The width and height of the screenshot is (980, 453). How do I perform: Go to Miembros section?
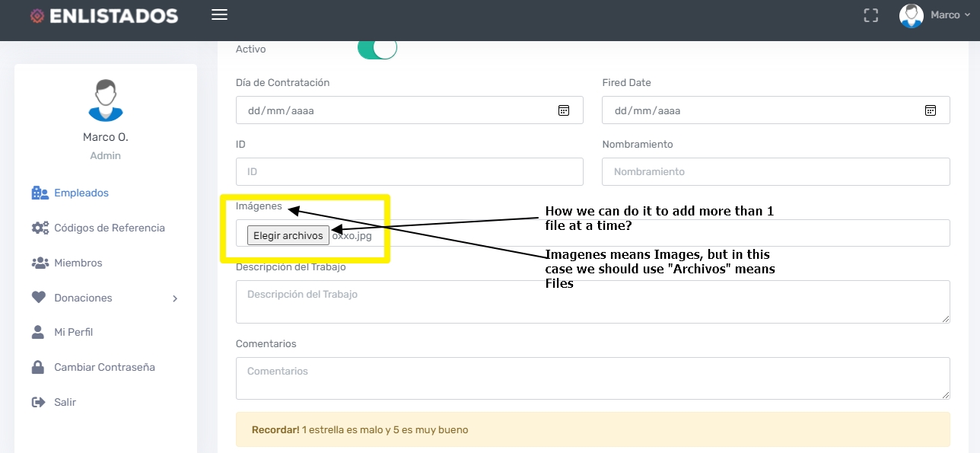tap(78, 263)
